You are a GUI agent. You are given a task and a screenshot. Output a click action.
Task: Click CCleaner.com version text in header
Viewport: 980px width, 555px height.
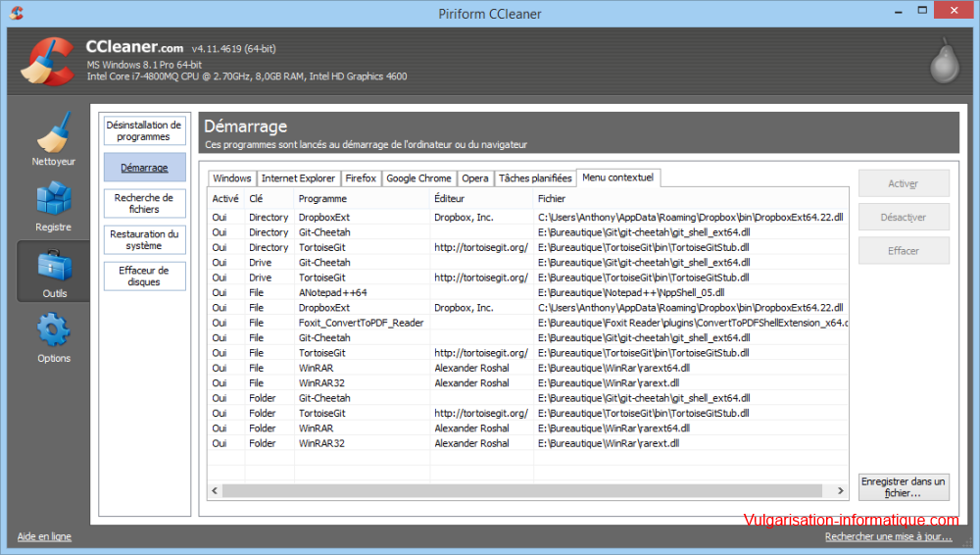(180, 47)
